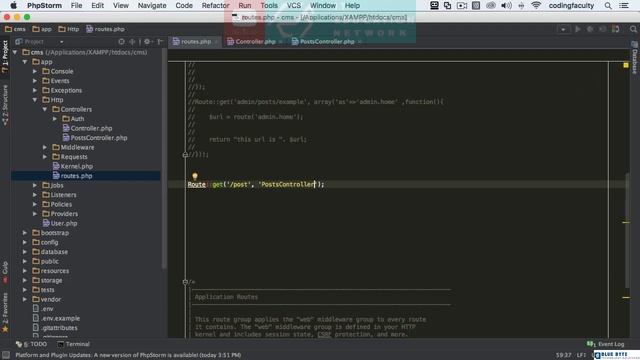
Task: Click the scroll from source target icon
Action: [121, 42]
